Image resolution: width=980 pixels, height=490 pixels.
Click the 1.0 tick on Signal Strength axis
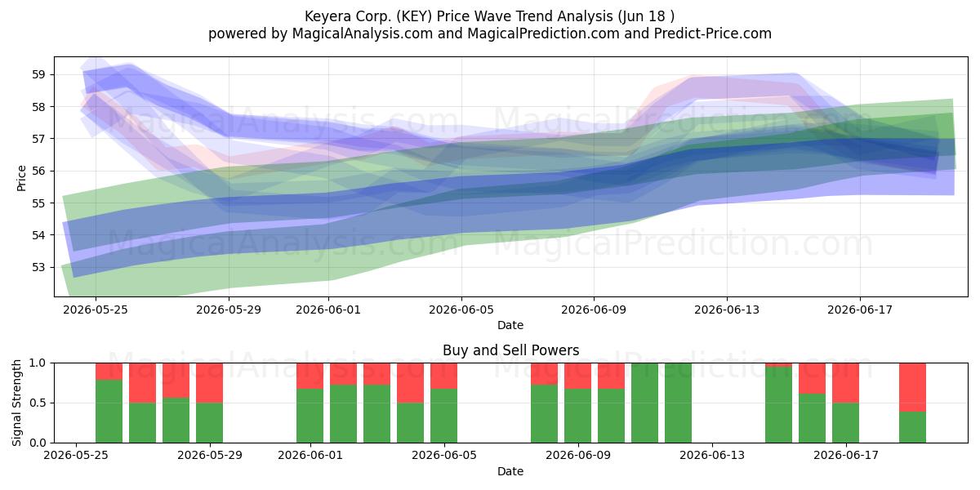click(39, 363)
